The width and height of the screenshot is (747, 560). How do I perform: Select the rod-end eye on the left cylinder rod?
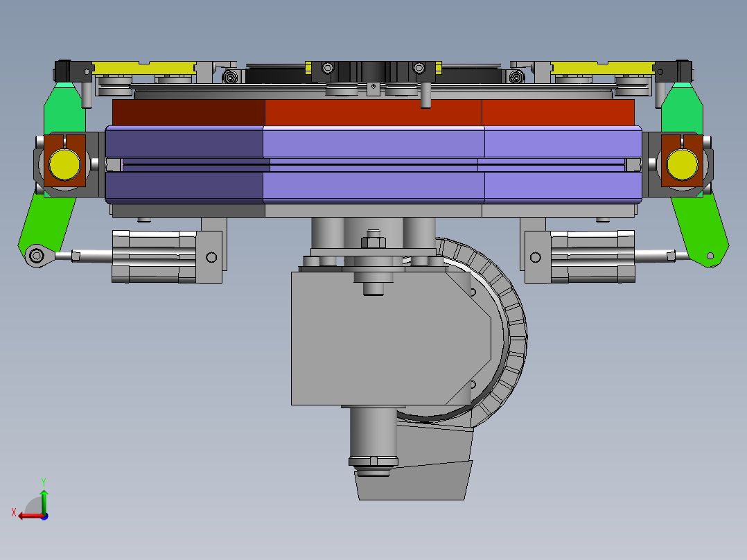tap(37, 256)
